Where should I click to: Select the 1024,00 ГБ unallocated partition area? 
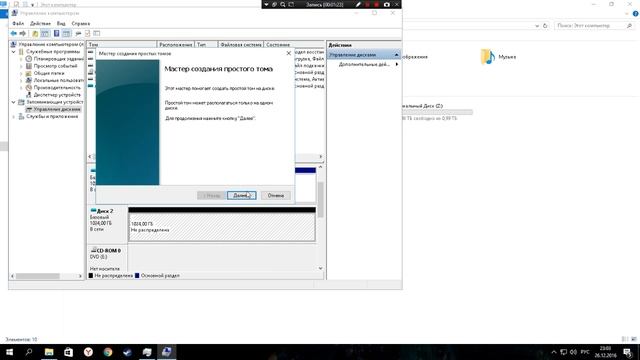(222, 227)
